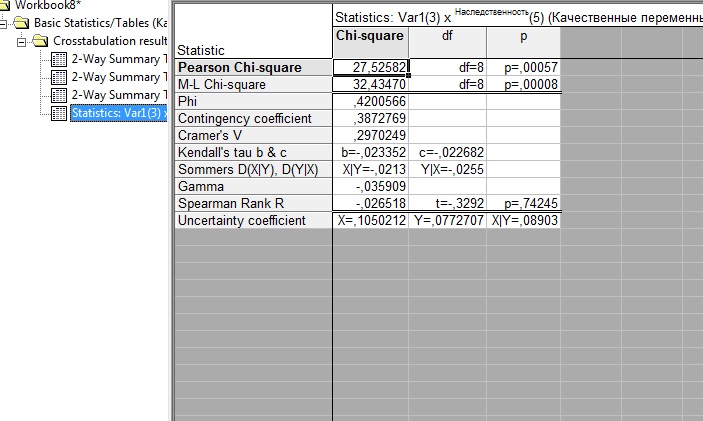The height and width of the screenshot is (421, 703).
Task: Select the Workbook8* root item
Action: tap(48, 5)
